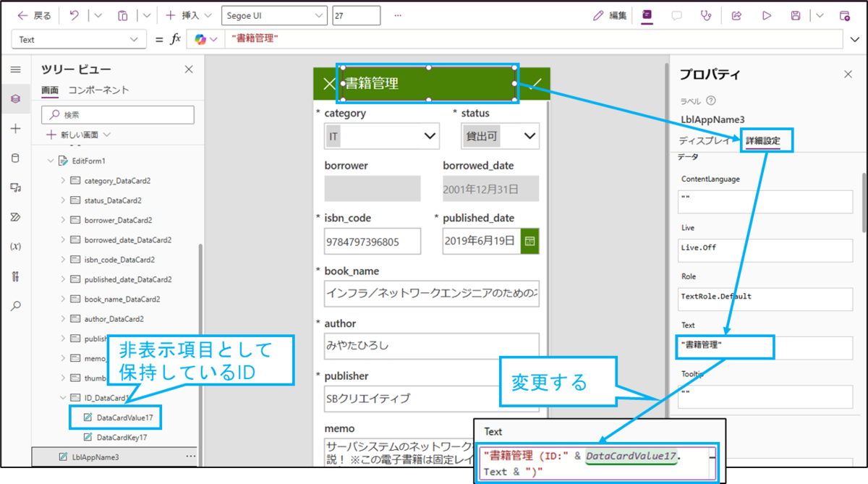Viewport: 868px width, 484px height.
Task: Collapse the EditForm1 tree node
Action: pos(50,161)
